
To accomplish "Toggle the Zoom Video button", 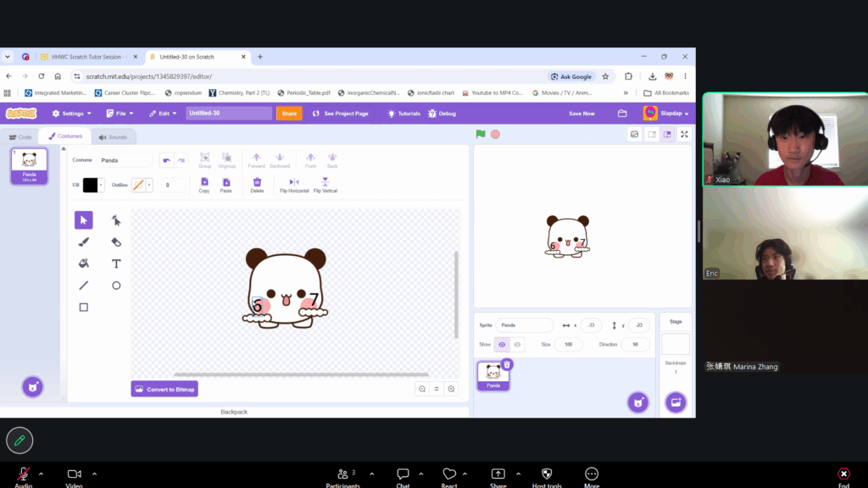I will click(x=75, y=477).
